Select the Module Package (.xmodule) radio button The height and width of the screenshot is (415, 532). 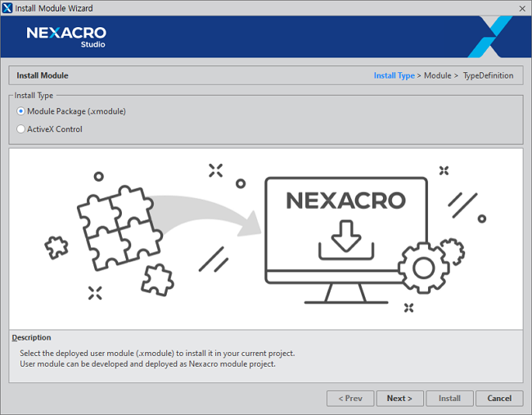(21, 111)
